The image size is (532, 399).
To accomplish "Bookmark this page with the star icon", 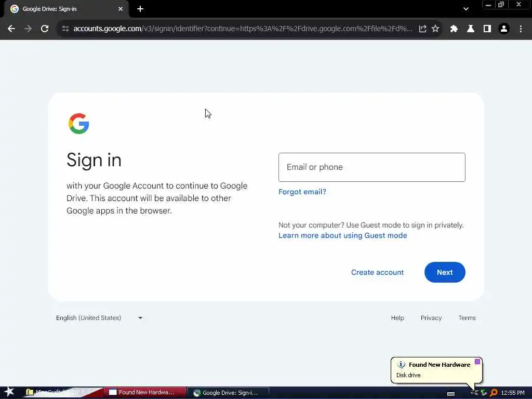I will [435, 29].
